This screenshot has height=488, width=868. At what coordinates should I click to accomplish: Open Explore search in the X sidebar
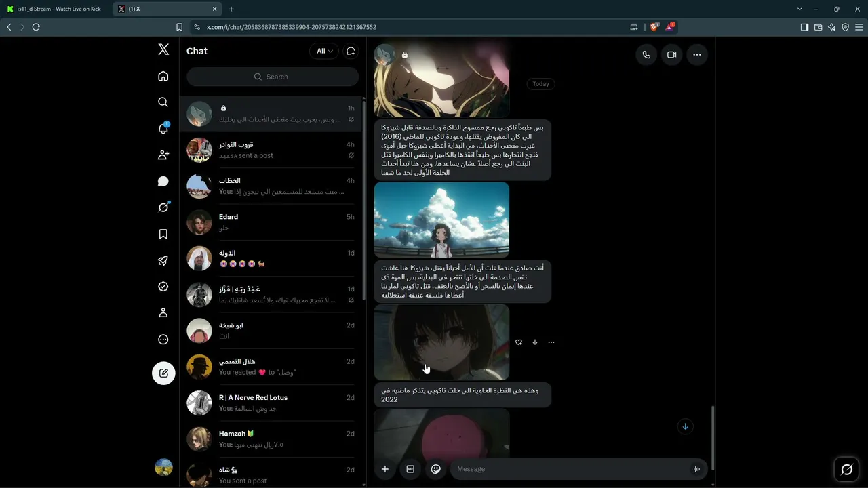(x=163, y=102)
